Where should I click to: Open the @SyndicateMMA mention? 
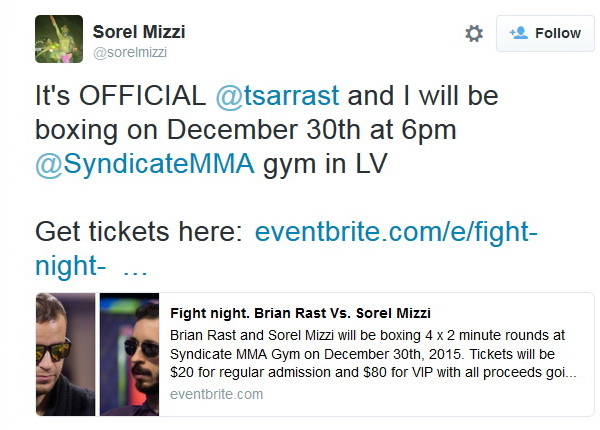tap(145, 164)
